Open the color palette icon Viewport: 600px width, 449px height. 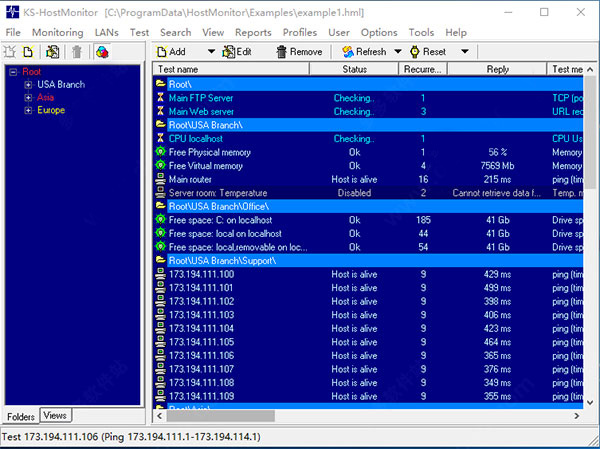(x=101, y=51)
